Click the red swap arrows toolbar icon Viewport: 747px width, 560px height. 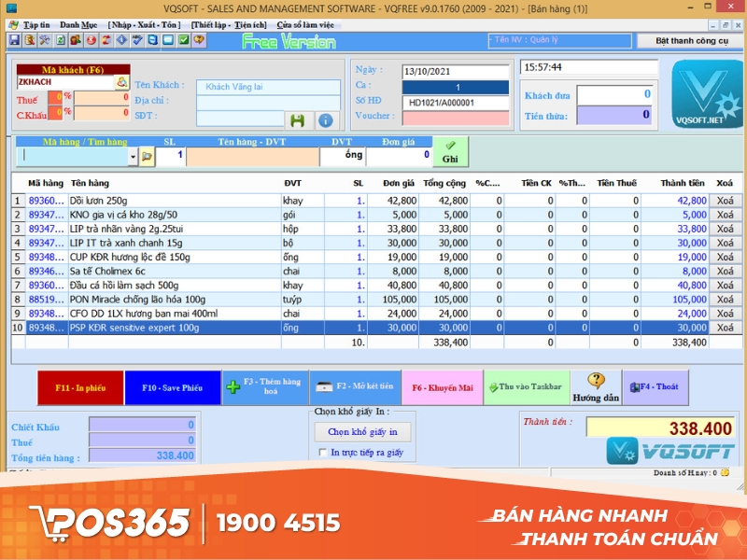(106, 40)
